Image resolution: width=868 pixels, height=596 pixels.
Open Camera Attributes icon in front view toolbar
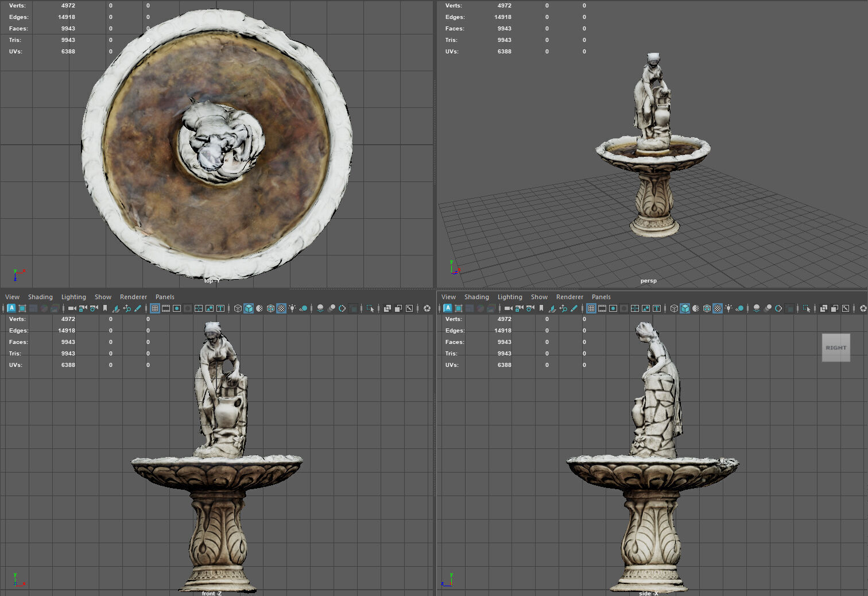tap(94, 308)
